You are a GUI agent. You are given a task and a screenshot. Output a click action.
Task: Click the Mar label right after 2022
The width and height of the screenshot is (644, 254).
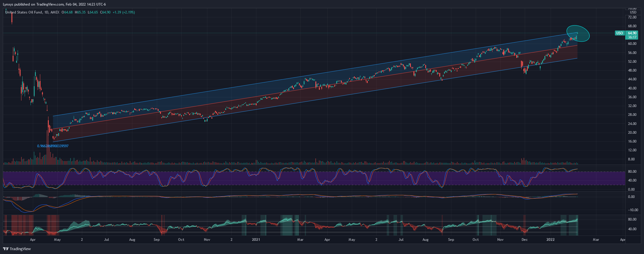[596, 240]
